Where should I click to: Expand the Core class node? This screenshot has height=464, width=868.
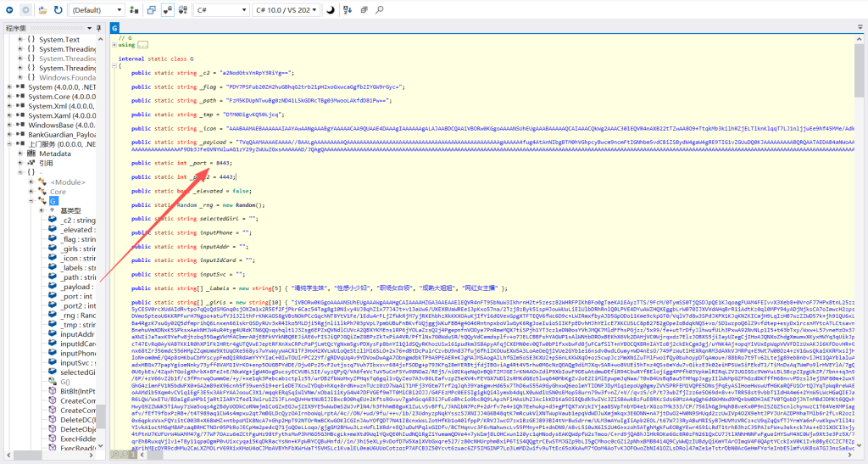pyautogui.click(x=31, y=191)
